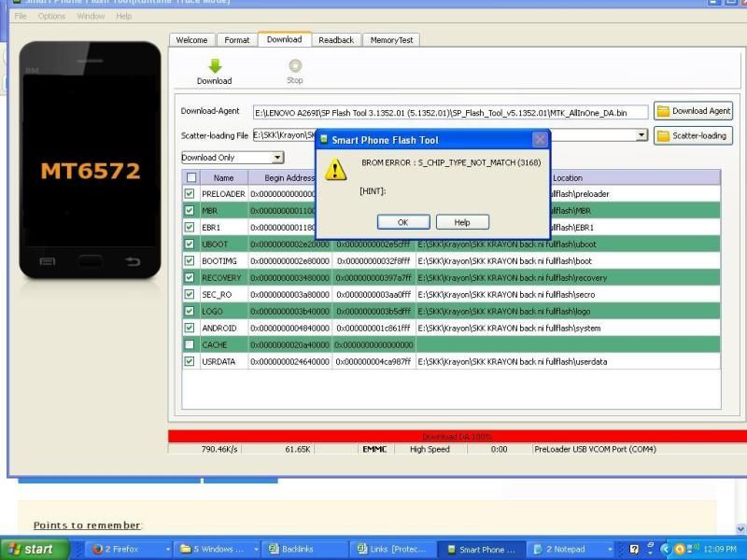Click the system tray clock 12:09 PM
Screen dimensions: 747x560
tap(720, 549)
